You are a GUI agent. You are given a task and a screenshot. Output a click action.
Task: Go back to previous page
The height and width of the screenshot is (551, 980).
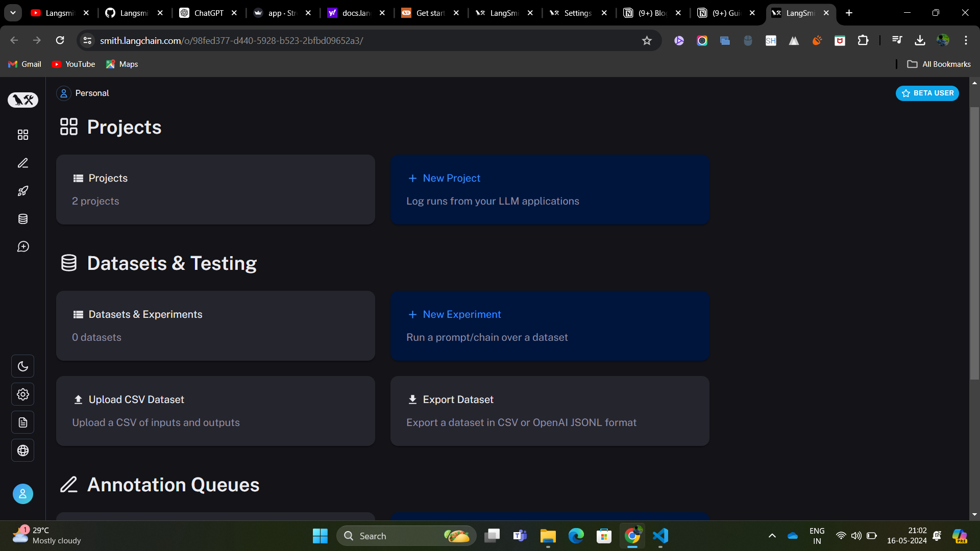tap(14, 40)
